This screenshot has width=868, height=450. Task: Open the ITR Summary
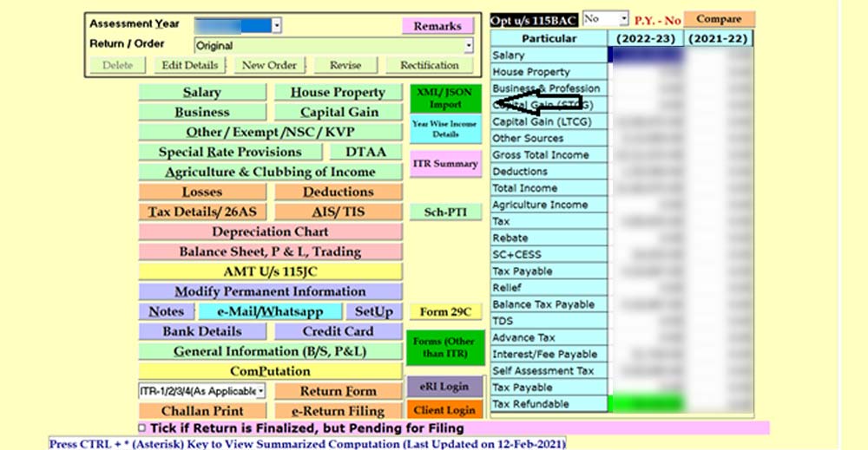(444, 163)
